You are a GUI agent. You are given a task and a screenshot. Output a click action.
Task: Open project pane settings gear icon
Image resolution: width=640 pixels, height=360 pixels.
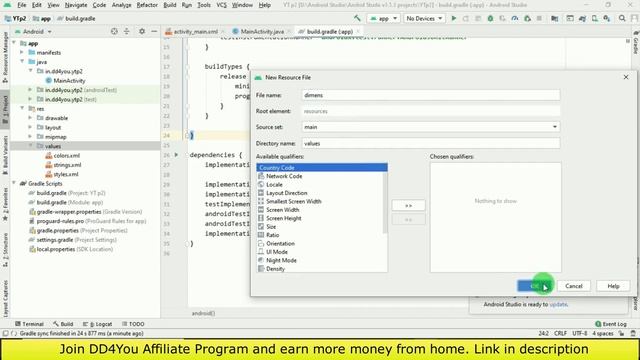pyautogui.click(x=142, y=31)
